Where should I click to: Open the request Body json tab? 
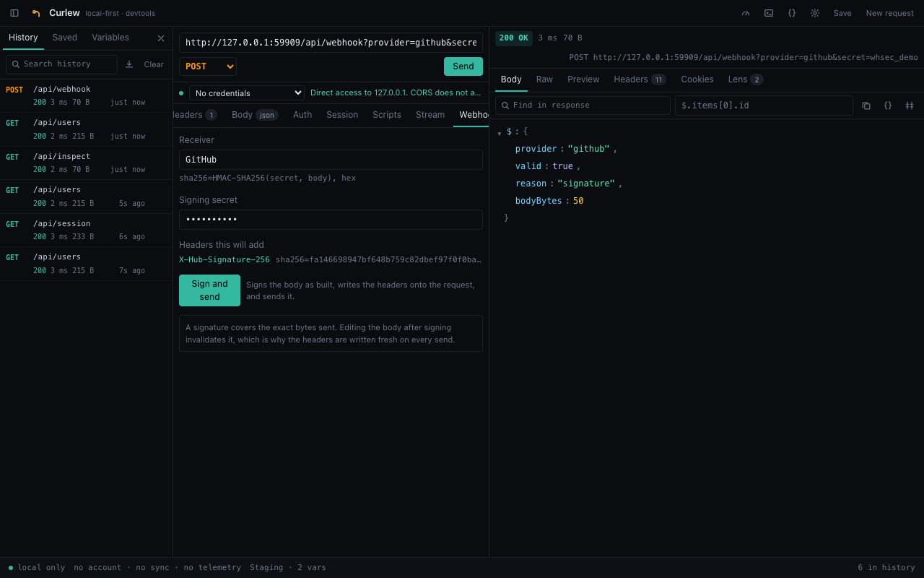pos(255,115)
